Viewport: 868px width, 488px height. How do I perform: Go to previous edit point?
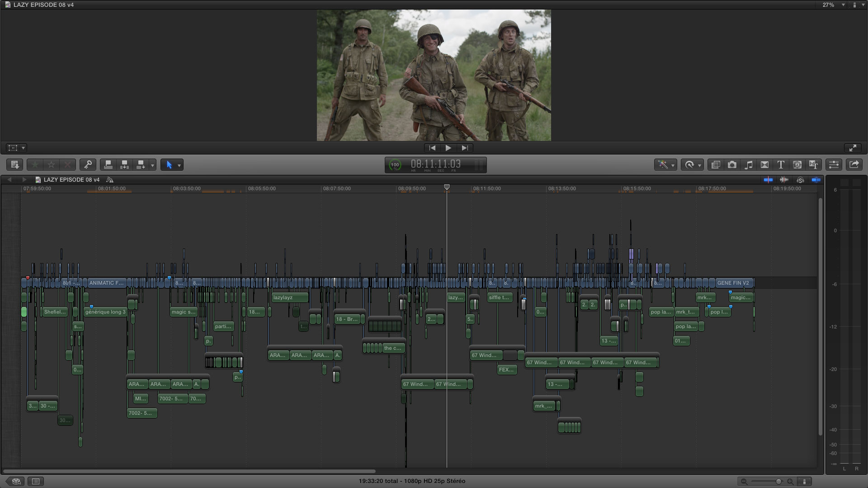(432, 148)
